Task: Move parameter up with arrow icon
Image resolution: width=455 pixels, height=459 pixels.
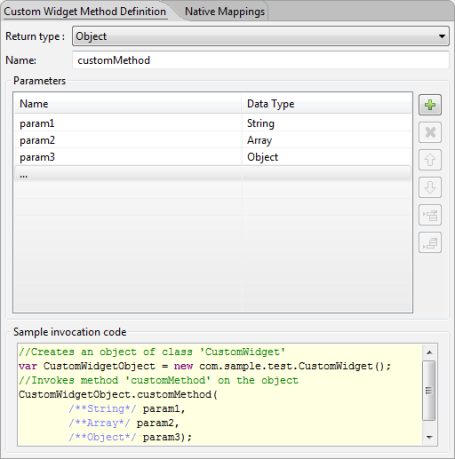Action: 430,160
